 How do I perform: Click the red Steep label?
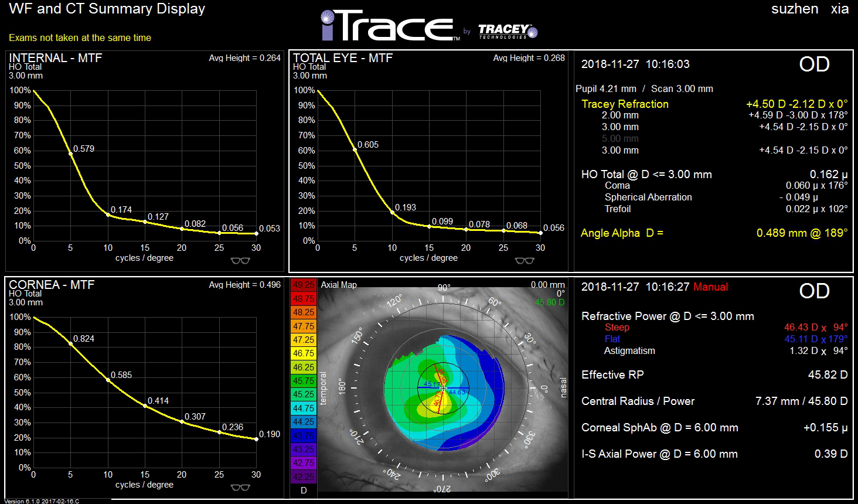617,327
